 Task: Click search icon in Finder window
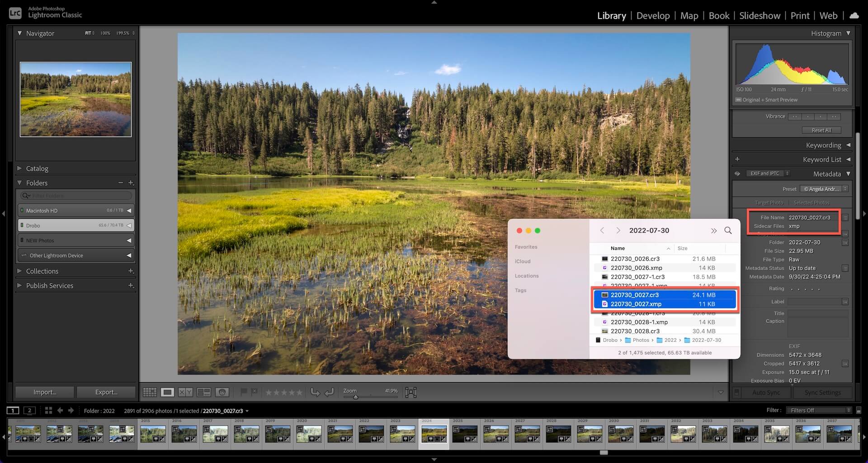[x=728, y=231]
